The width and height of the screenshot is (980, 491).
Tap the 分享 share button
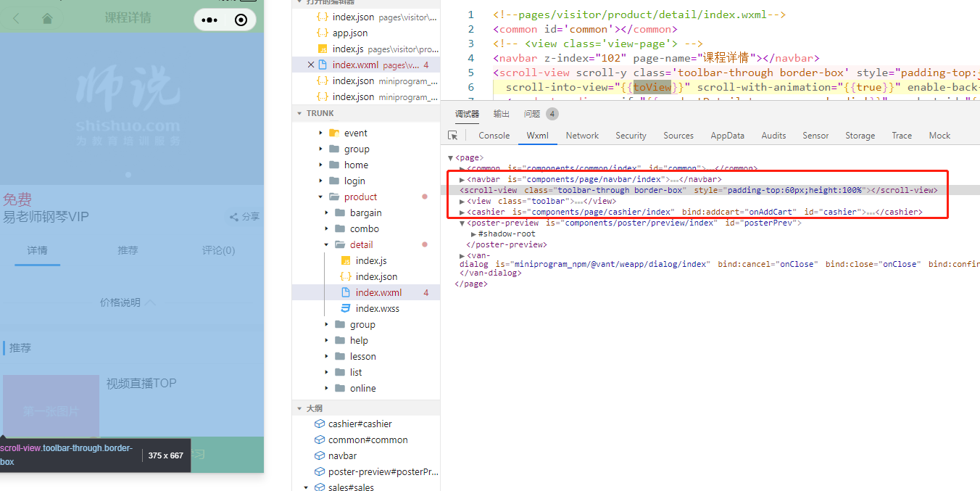(x=244, y=216)
